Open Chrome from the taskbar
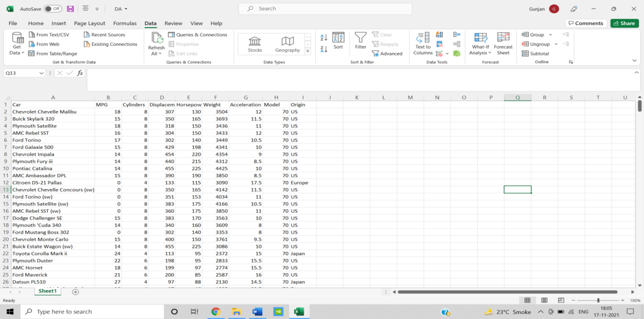This screenshot has height=319, width=644. pyautogui.click(x=216, y=312)
